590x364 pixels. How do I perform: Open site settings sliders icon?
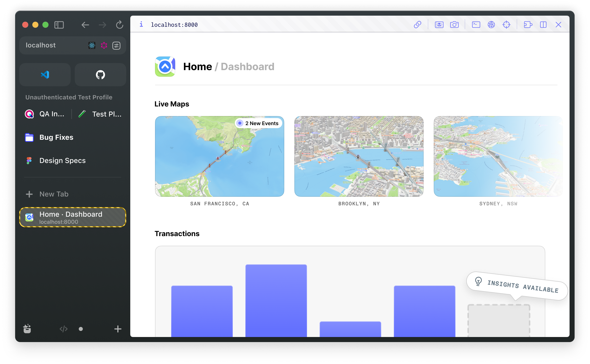(x=116, y=45)
